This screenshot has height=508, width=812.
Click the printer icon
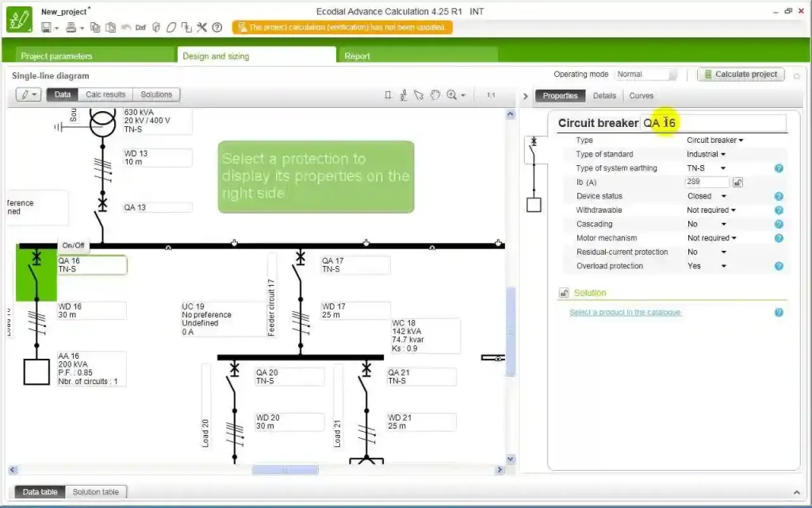point(71,28)
